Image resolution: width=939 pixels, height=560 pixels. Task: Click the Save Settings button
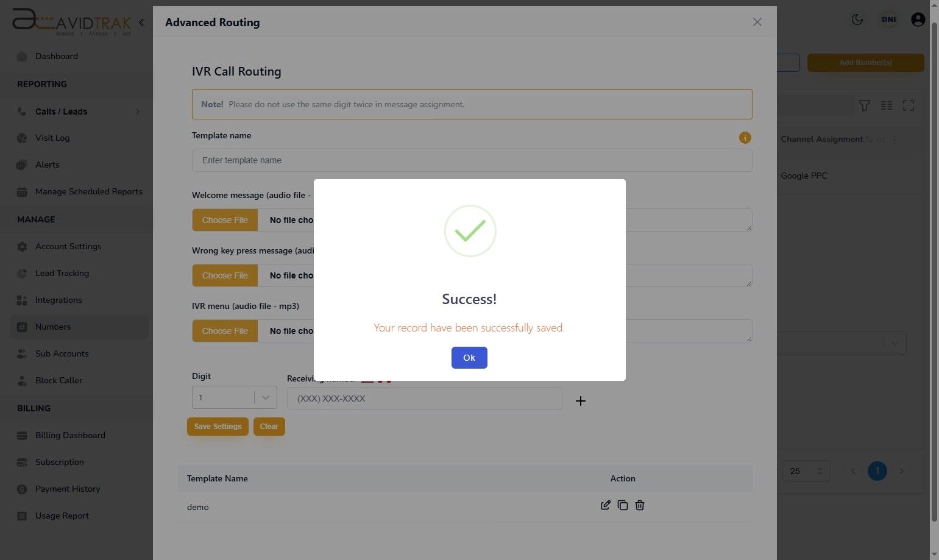pyautogui.click(x=218, y=427)
